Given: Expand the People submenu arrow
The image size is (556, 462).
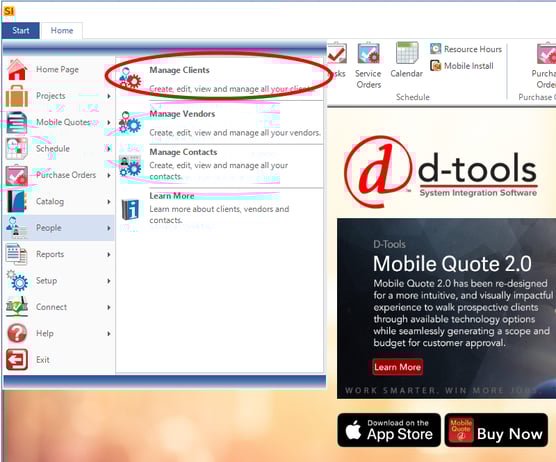Looking at the screenshot, I should [109, 228].
